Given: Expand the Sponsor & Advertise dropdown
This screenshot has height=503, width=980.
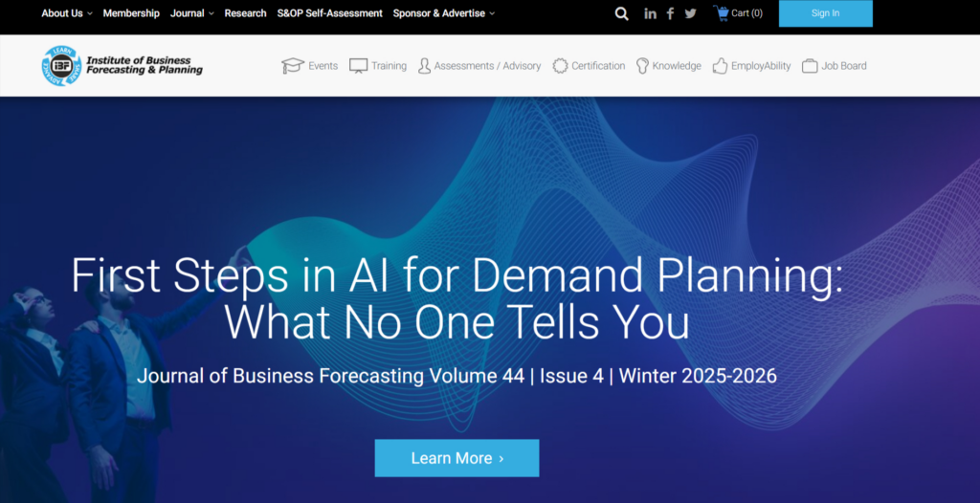Looking at the screenshot, I should [x=444, y=13].
